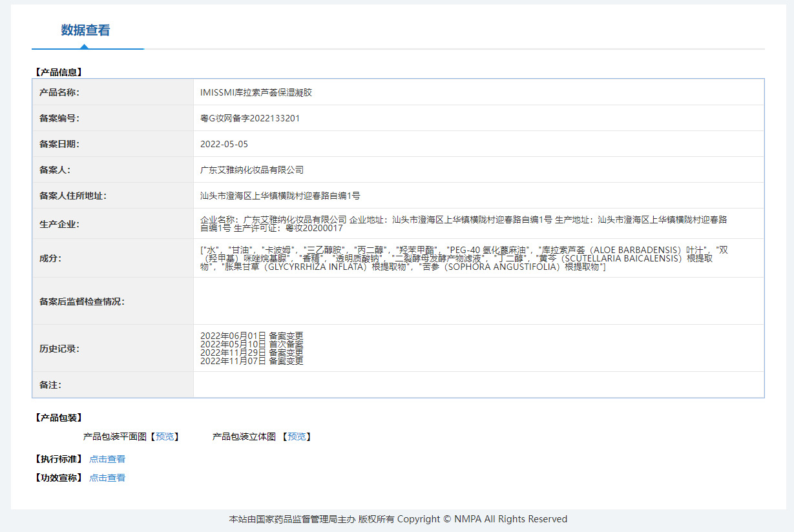Click the product name IMISSMI库拉索芦荟保湿凝胶
794x532 pixels.
pyautogui.click(x=256, y=92)
